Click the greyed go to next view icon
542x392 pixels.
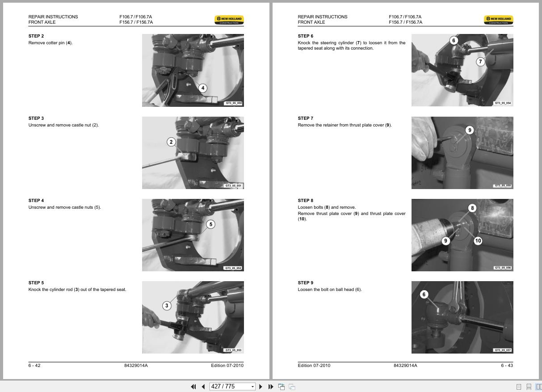click(x=292, y=387)
